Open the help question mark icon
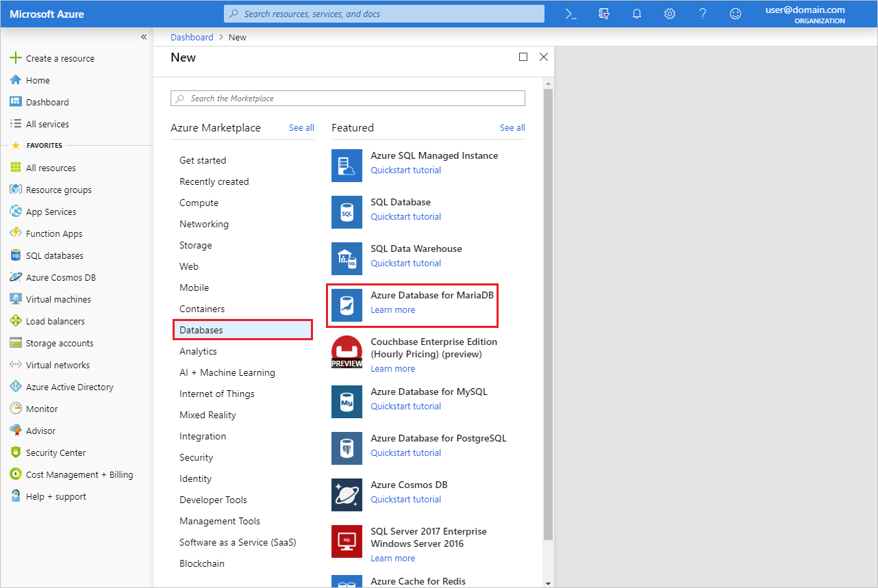 click(x=702, y=13)
